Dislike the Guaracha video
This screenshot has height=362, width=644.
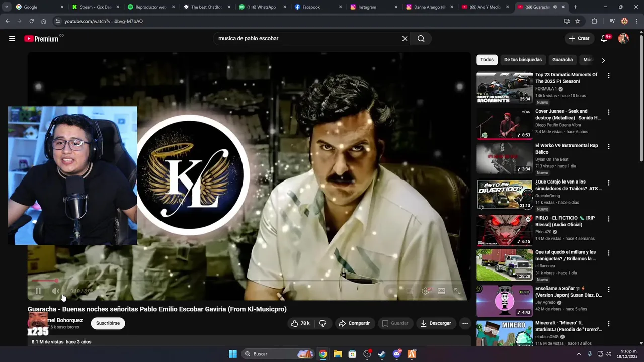323,323
